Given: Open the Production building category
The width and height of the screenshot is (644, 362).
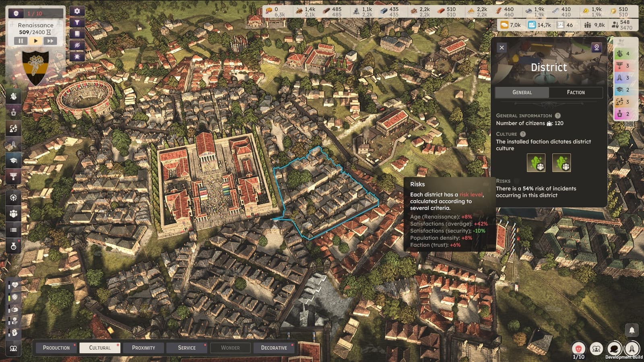Looking at the screenshot, I should [x=56, y=348].
